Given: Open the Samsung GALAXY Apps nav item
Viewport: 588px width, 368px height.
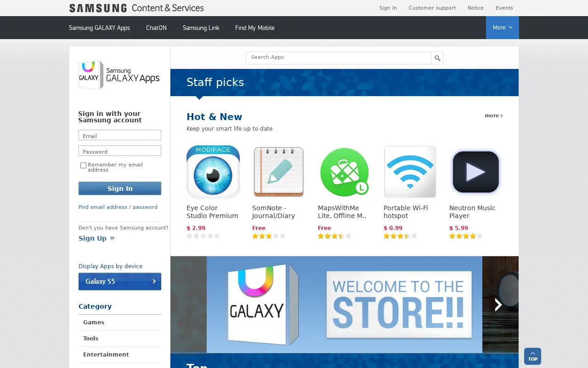Looking at the screenshot, I should point(99,28).
